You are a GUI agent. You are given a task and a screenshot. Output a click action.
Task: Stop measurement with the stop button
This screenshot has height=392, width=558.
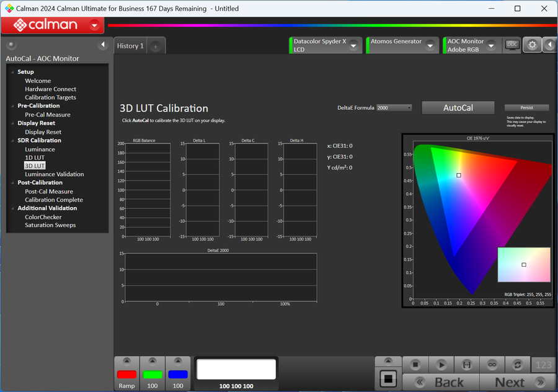(x=415, y=365)
